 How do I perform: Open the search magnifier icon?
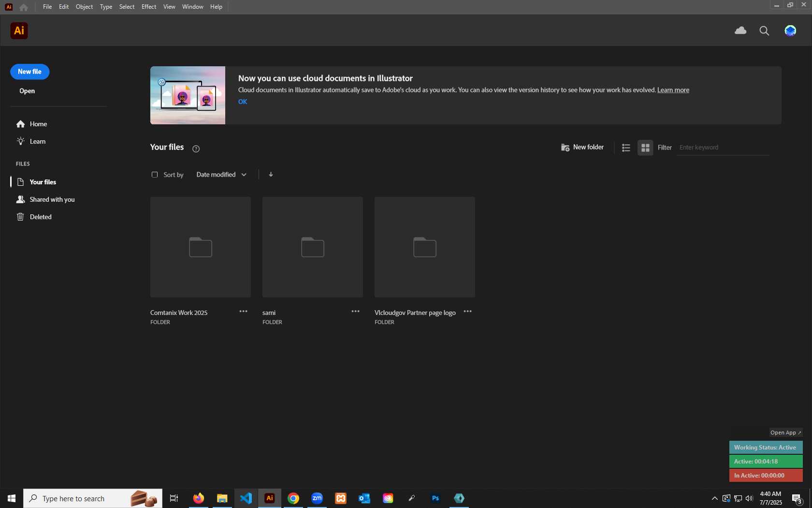click(x=764, y=30)
